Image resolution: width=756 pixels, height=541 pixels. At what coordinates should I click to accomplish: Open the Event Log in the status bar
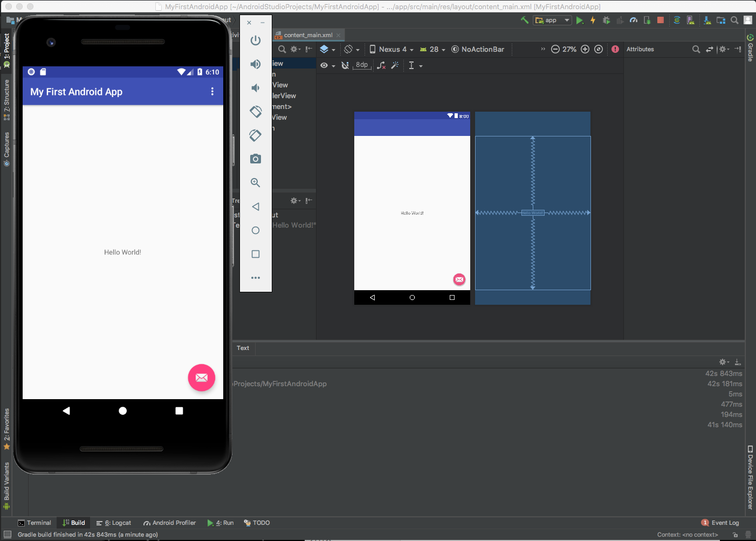coord(720,523)
